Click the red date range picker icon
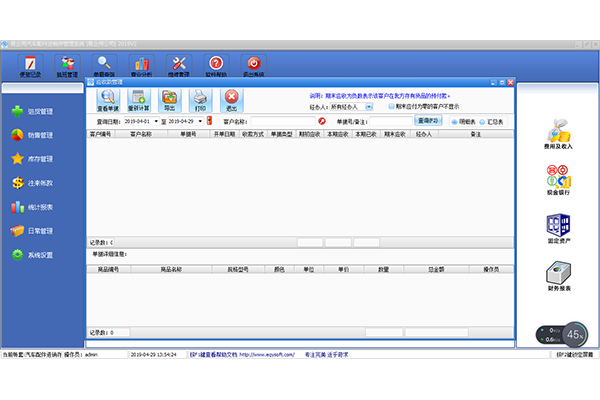The image size is (600, 400). point(209,121)
